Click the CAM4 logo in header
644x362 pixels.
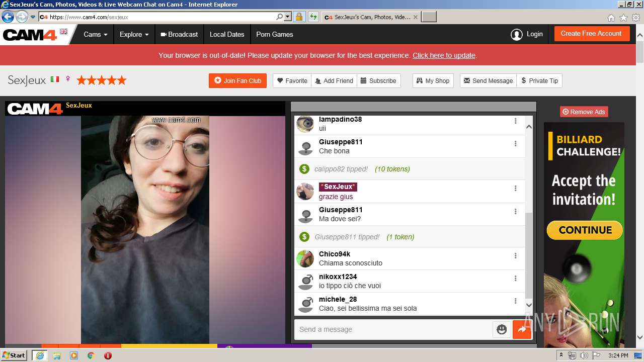point(30,35)
